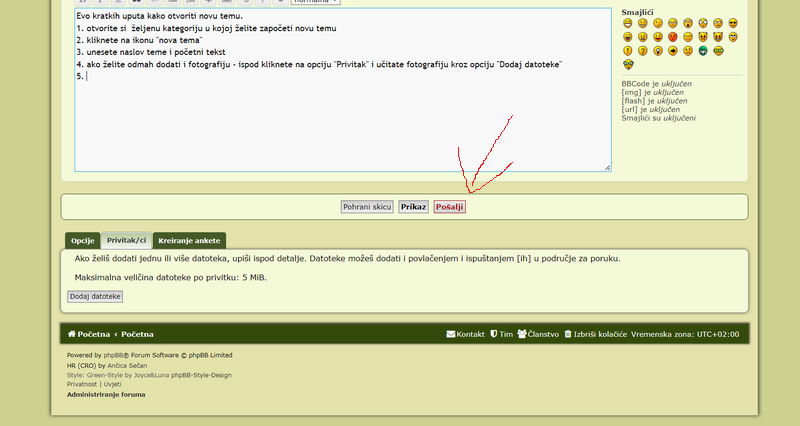Click the home icon next to Početna

[x=71, y=334]
